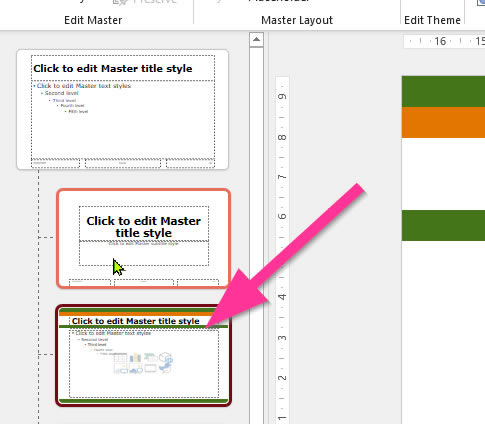This screenshot has height=424, width=485.
Task: Select the top Slide Master thumbnail
Action: (x=123, y=110)
